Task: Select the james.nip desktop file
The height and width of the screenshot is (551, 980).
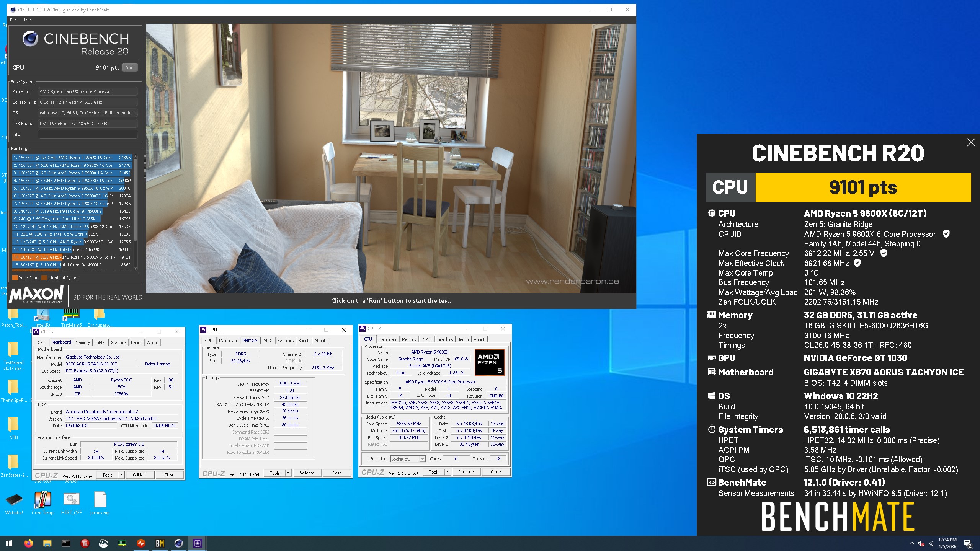Action: [x=100, y=503]
